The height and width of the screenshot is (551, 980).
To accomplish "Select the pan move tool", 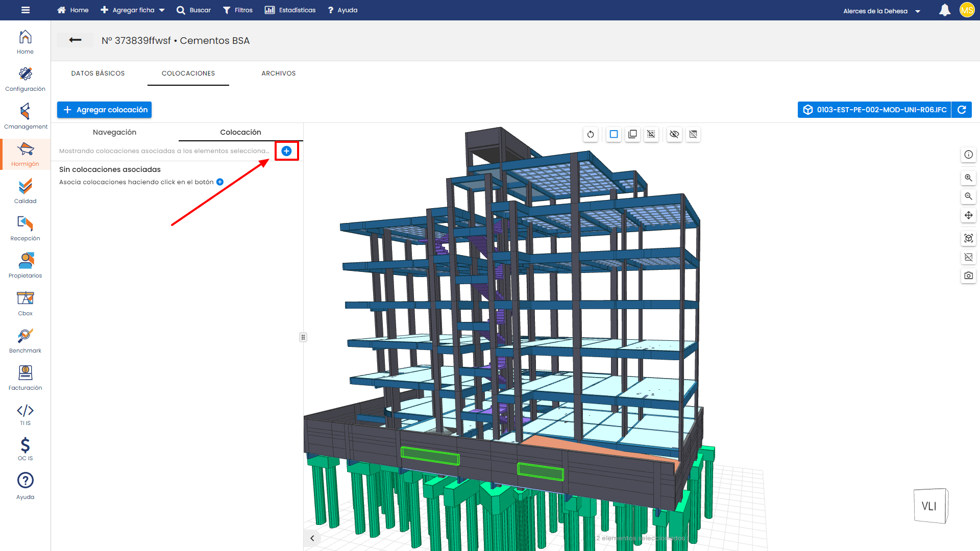I will [968, 215].
